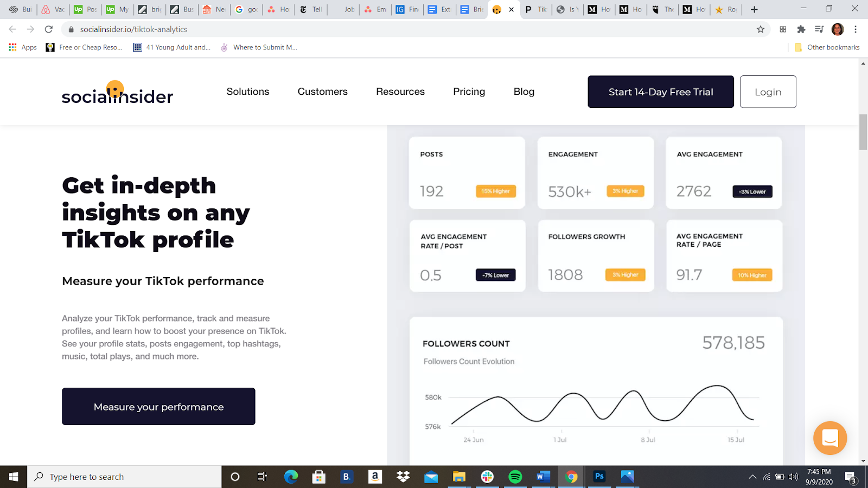Click the "Followers Count Evolution" subtitle

tap(469, 361)
